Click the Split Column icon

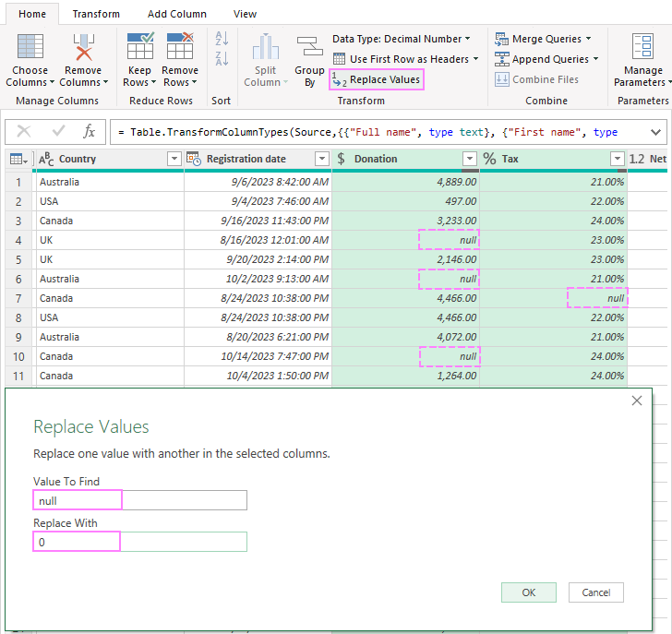pos(266,46)
